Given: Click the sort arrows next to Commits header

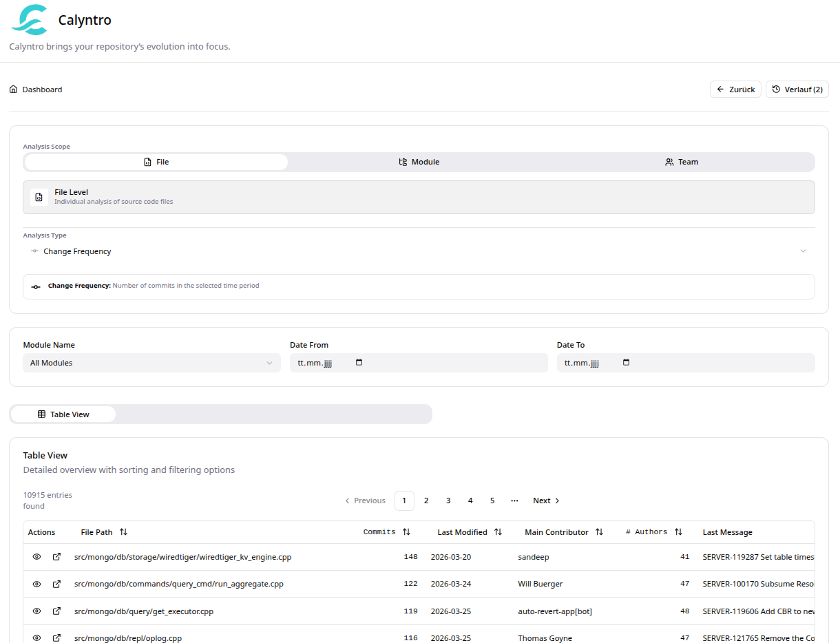Looking at the screenshot, I should (406, 531).
